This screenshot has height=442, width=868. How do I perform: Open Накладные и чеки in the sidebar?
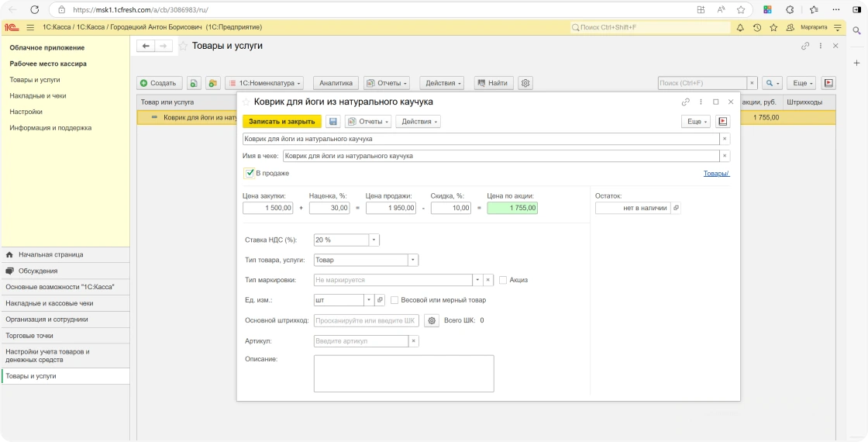click(x=38, y=96)
